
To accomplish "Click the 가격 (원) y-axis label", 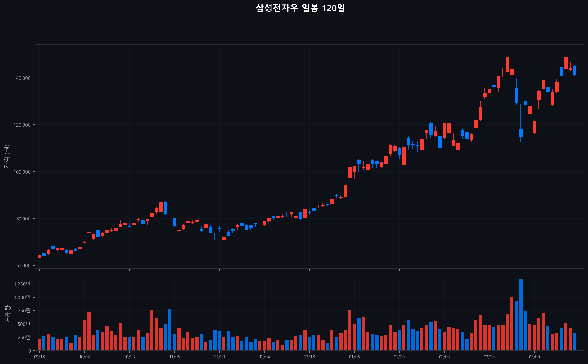I will pos(7,157).
